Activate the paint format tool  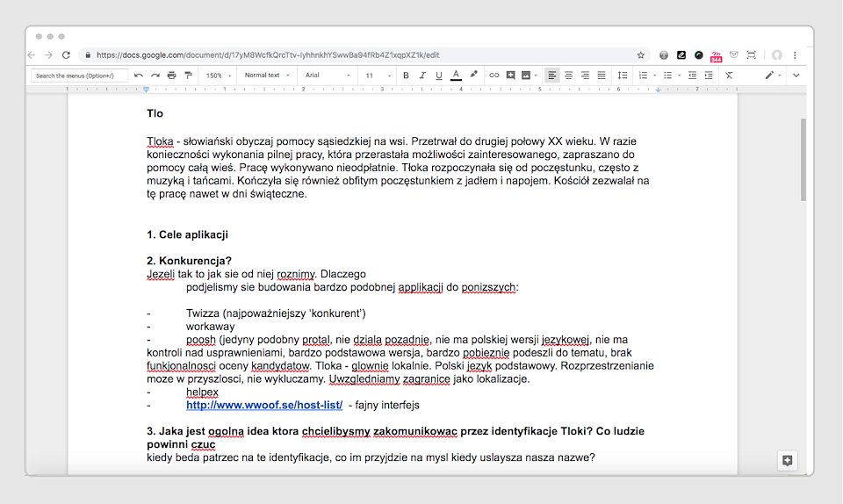click(x=188, y=76)
